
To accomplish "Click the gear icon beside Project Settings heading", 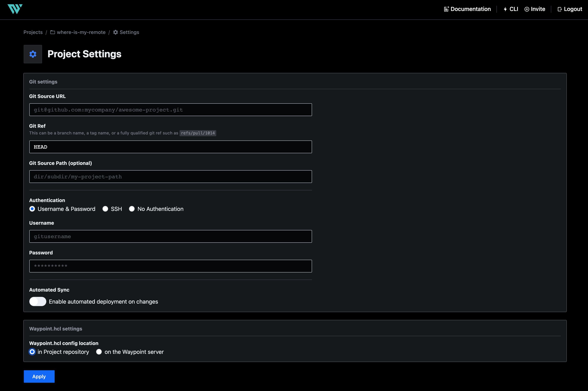I will click(33, 54).
